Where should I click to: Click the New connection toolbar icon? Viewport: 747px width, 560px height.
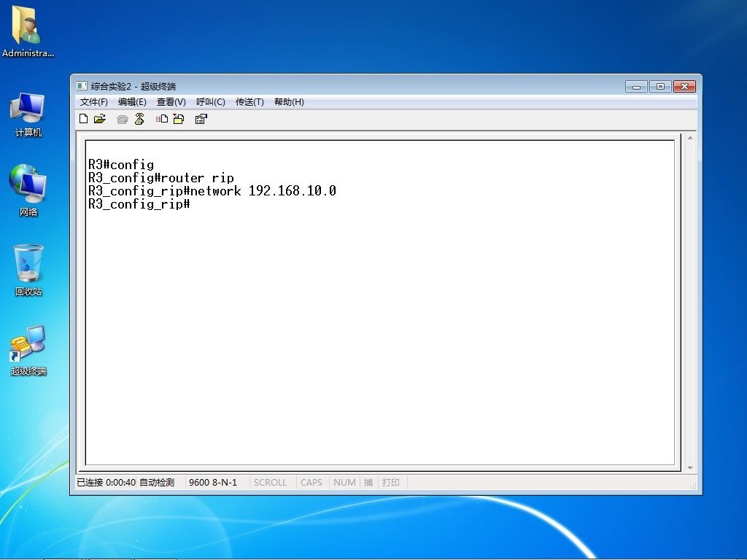tap(83, 119)
